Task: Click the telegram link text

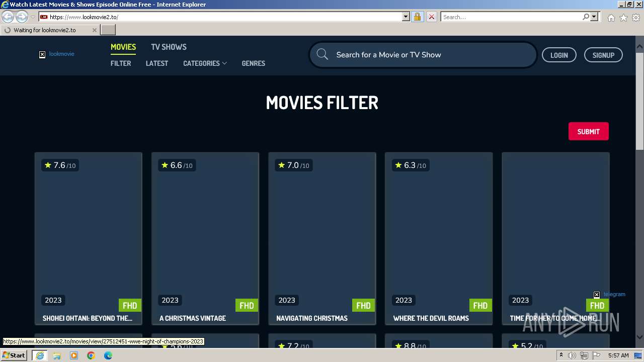Action: [x=614, y=294]
